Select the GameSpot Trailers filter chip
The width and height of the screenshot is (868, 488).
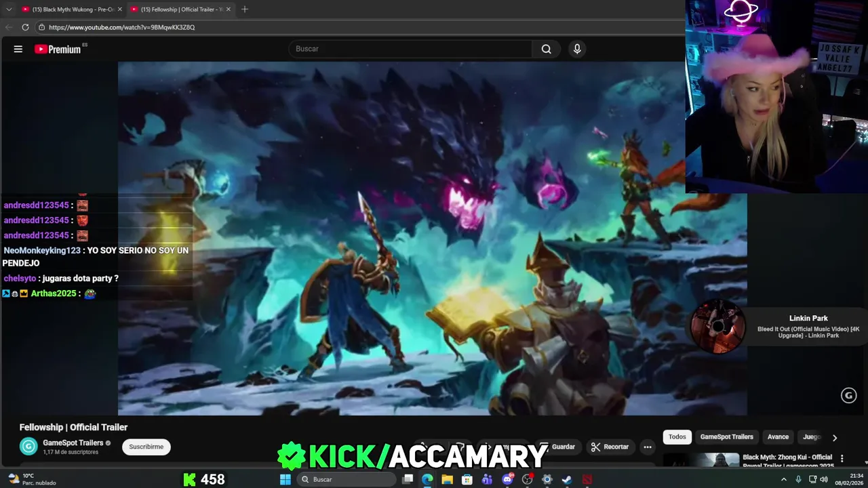727,437
